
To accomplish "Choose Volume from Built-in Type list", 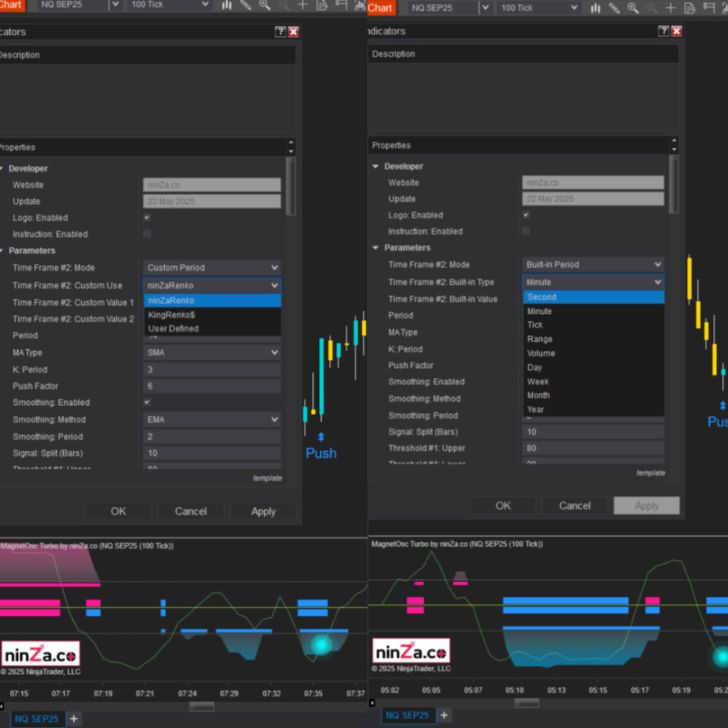I will [x=541, y=353].
